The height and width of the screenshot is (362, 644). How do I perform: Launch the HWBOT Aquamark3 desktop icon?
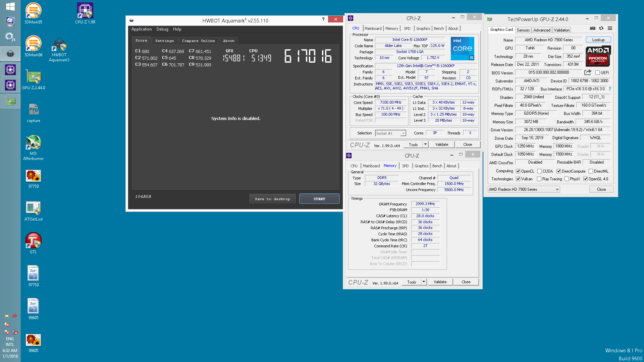(x=59, y=49)
